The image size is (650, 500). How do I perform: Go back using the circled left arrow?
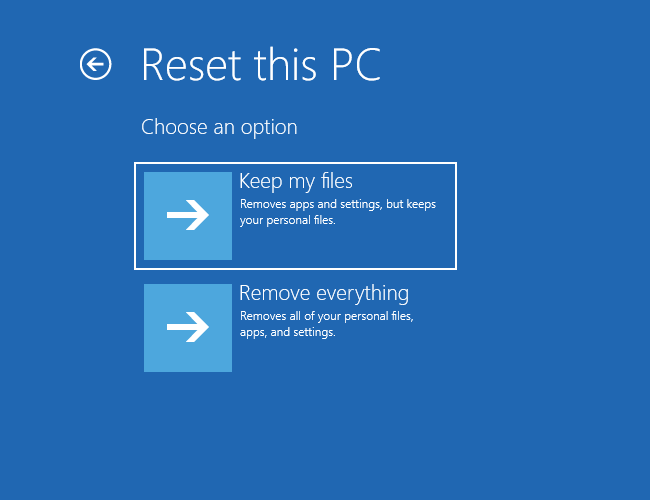(95, 65)
